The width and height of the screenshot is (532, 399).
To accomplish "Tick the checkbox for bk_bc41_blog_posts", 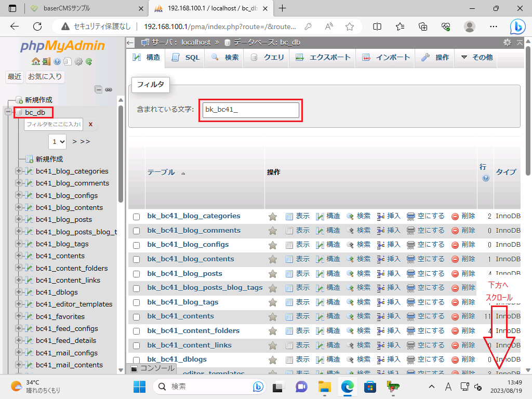I will 136,274.
